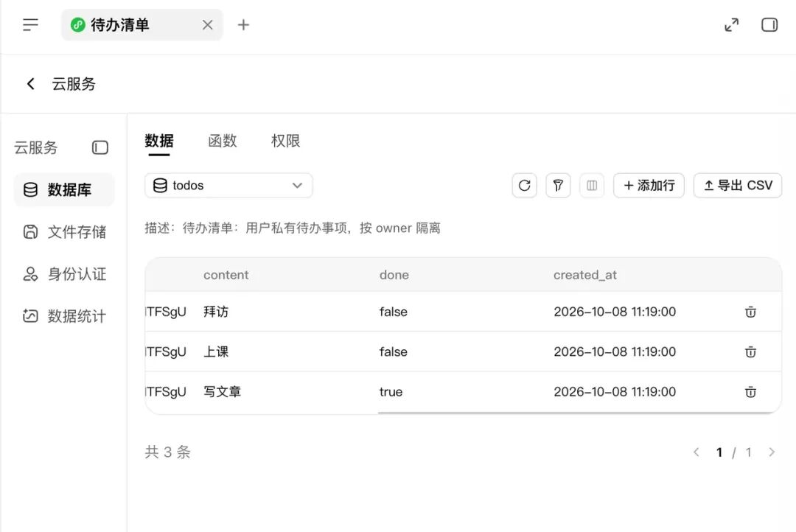Click the done value in 拜访 row
This screenshot has height=532, width=796.
pos(393,312)
